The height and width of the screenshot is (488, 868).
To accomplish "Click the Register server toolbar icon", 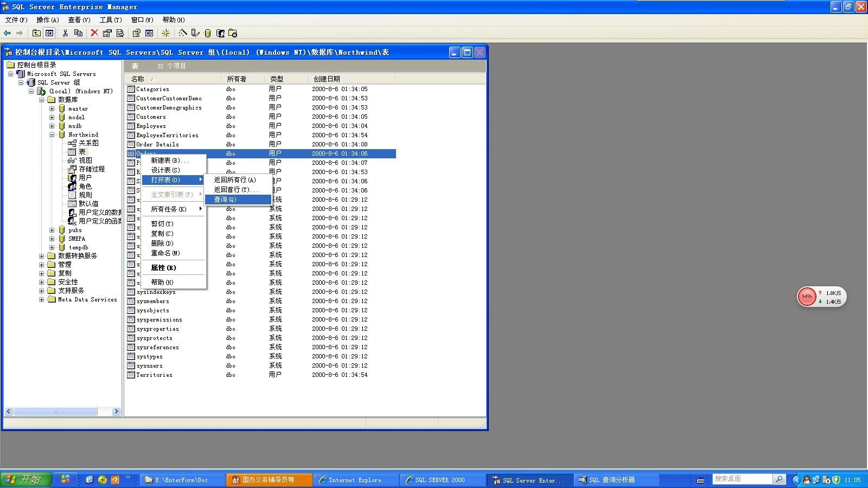I will (x=195, y=33).
